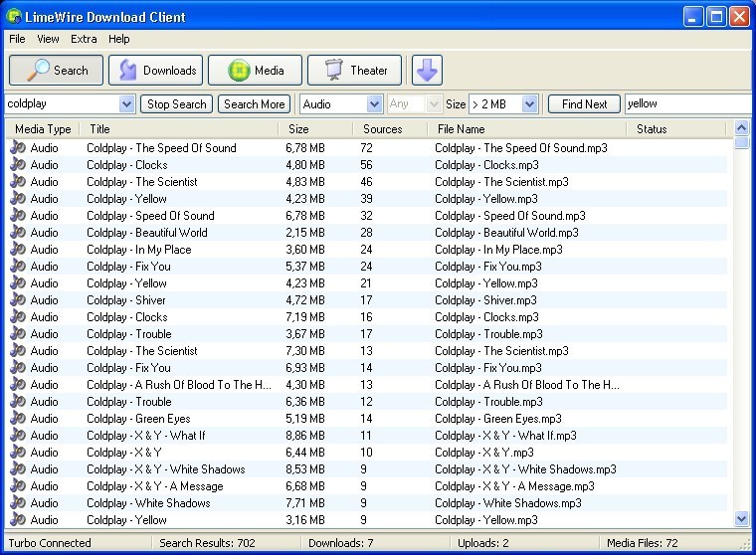Click audio icon of Trouble 3,67 MB row
Viewport: 756px width, 555px height.
coord(18,333)
